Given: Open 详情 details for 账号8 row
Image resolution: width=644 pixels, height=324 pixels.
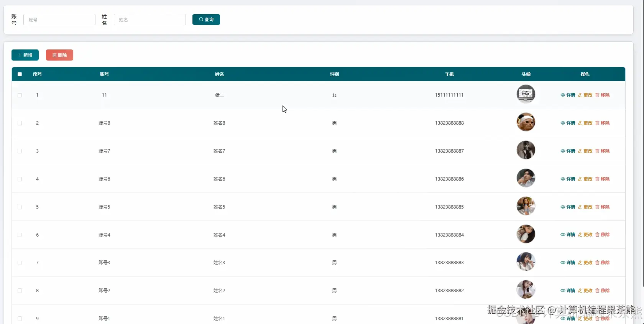Looking at the screenshot, I should click(x=568, y=123).
